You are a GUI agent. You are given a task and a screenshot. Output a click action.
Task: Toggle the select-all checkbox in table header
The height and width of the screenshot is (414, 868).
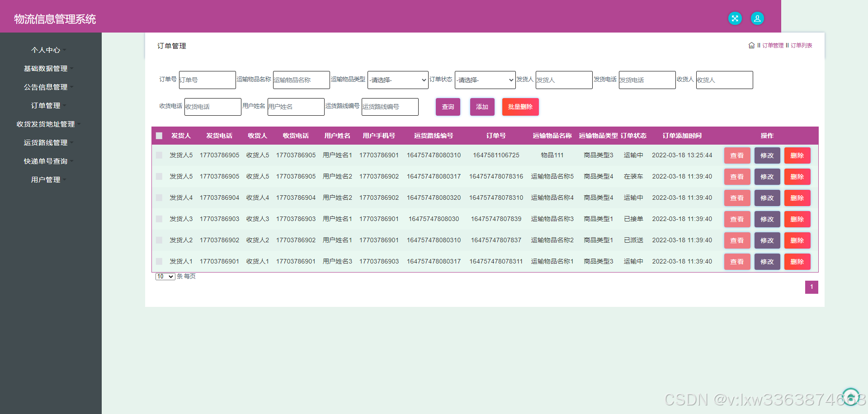click(x=159, y=136)
